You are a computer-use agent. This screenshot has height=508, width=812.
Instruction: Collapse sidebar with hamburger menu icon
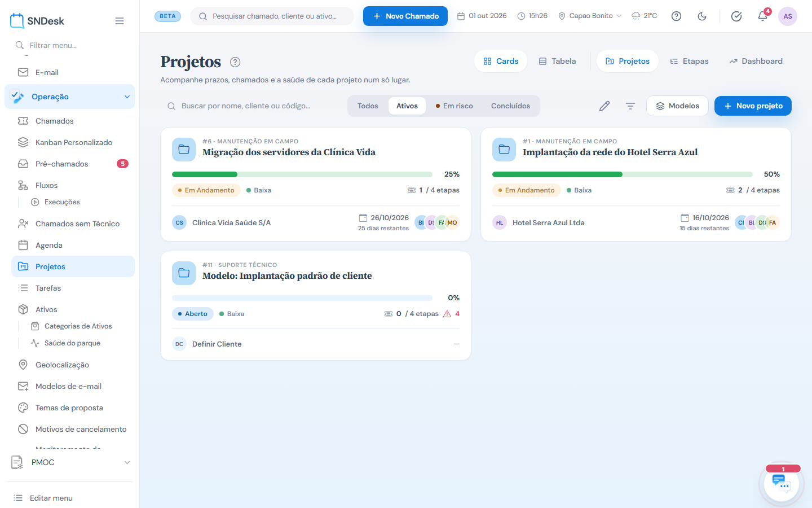pos(120,21)
